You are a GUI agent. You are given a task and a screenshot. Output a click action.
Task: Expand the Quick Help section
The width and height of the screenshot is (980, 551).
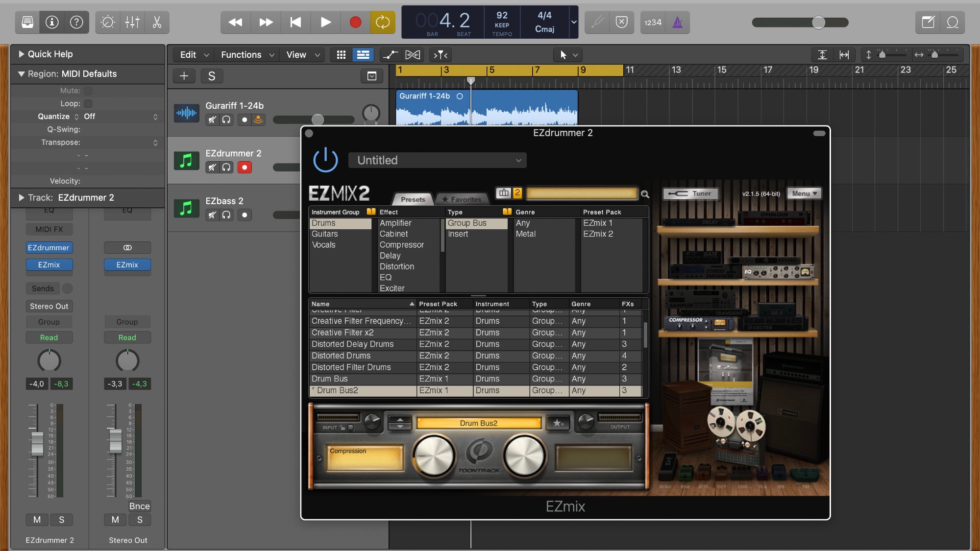click(22, 54)
